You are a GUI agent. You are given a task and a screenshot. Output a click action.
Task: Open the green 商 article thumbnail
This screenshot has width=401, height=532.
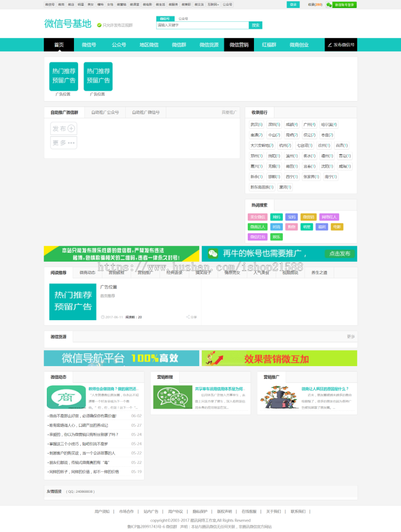pos(66,397)
